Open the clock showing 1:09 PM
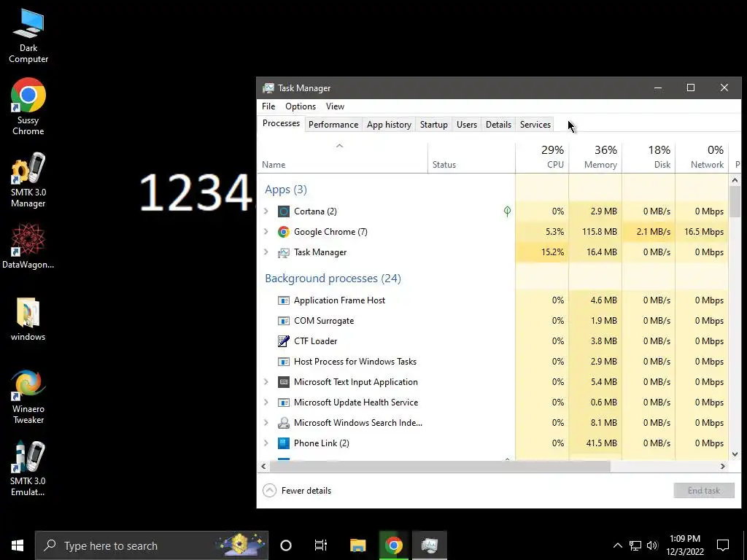The width and height of the screenshot is (747, 560). point(685,545)
